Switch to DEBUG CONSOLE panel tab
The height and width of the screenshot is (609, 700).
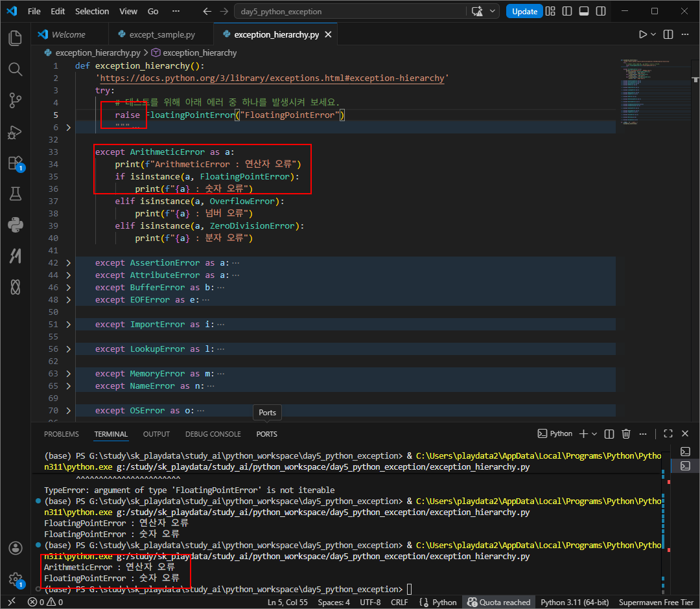tap(213, 434)
